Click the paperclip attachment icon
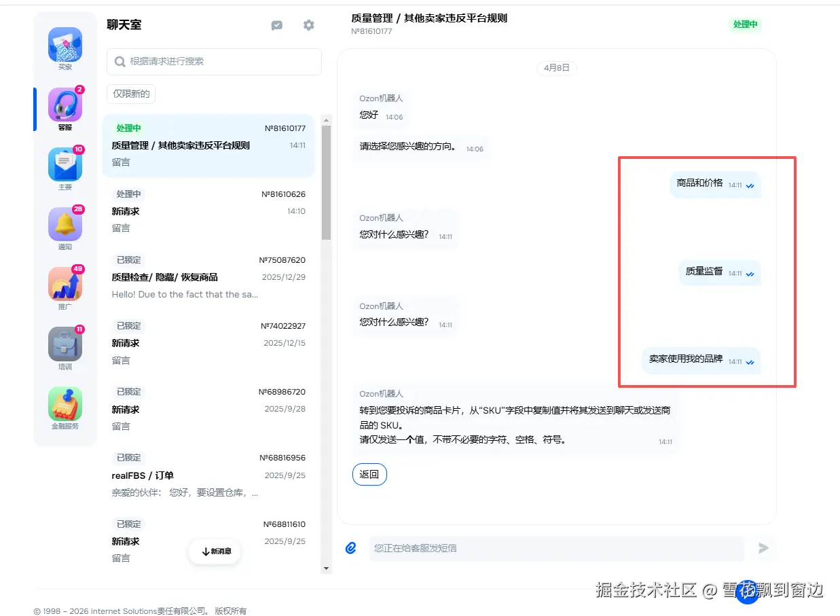Viewport: 840px width, 616px height. point(351,548)
